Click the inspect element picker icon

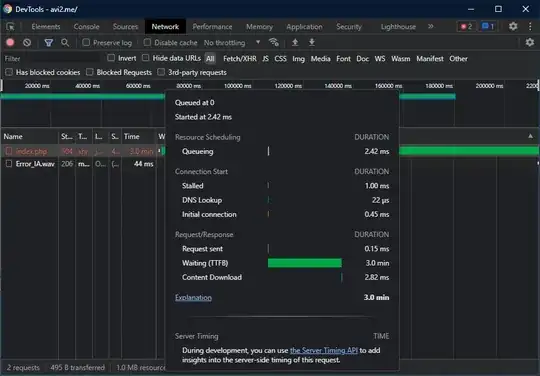[11, 27]
